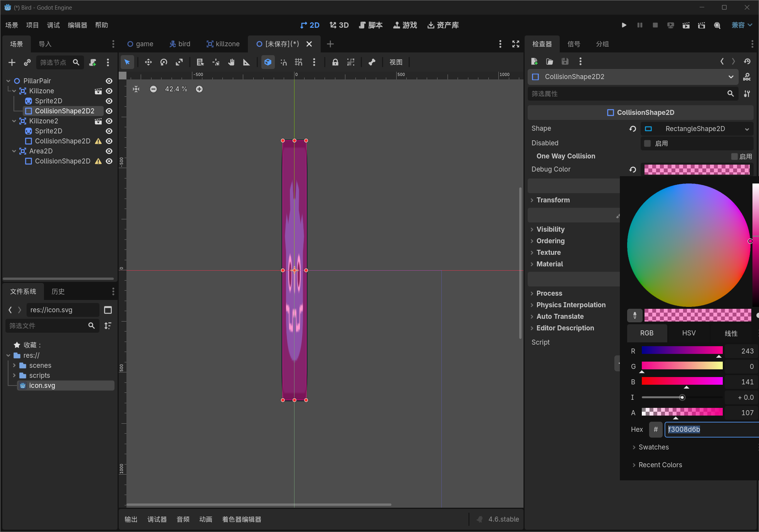
Task: Activate the Rotate Mode tool
Action: pyautogui.click(x=164, y=62)
